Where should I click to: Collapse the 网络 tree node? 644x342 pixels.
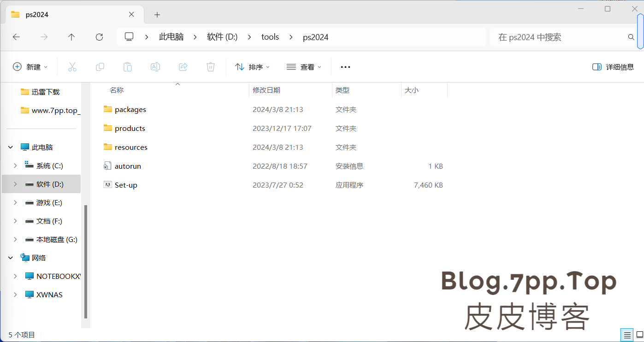click(11, 258)
